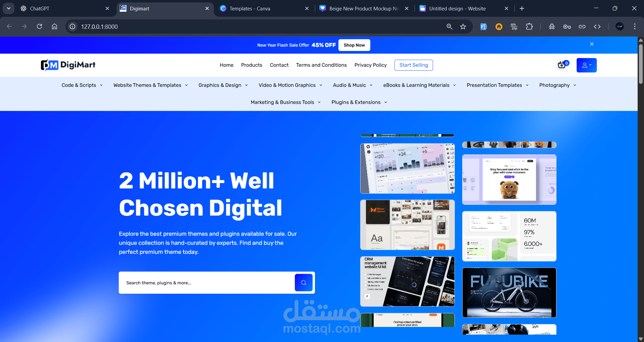
Task: Expand Marketing & Business Tools menu
Action: point(285,102)
